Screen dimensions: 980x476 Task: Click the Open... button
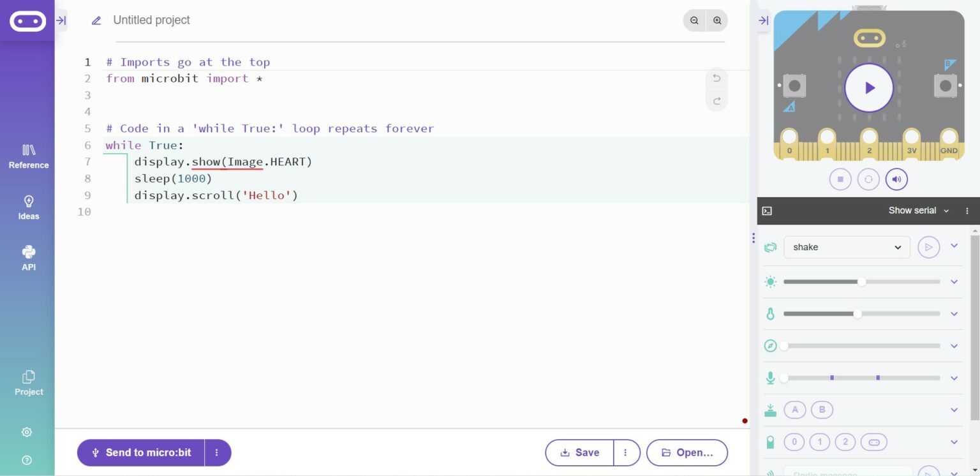tap(687, 452)
